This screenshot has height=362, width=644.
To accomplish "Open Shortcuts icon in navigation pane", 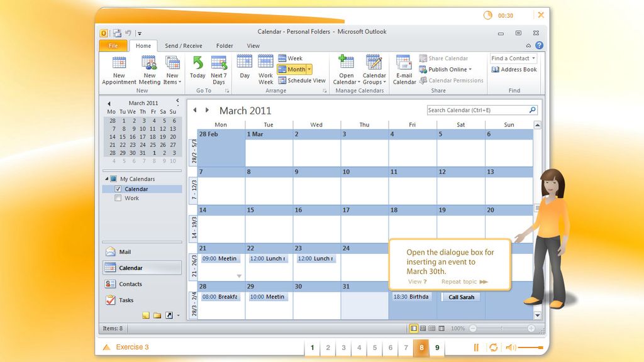I will (x=169, y=315).
